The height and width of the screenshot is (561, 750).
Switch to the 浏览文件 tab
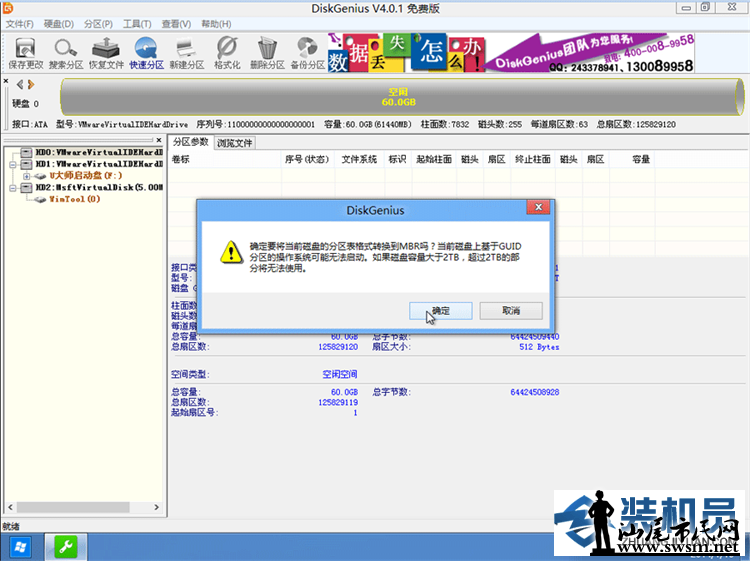click(234, 143)
